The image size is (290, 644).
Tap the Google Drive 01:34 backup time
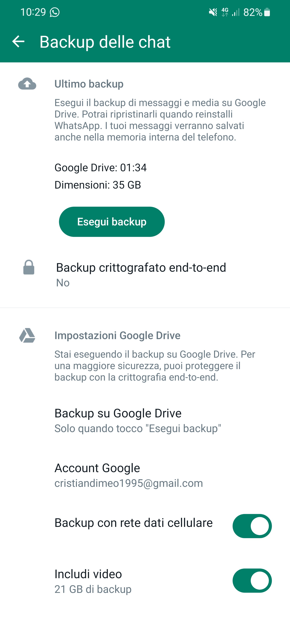[x=100, y=167]
